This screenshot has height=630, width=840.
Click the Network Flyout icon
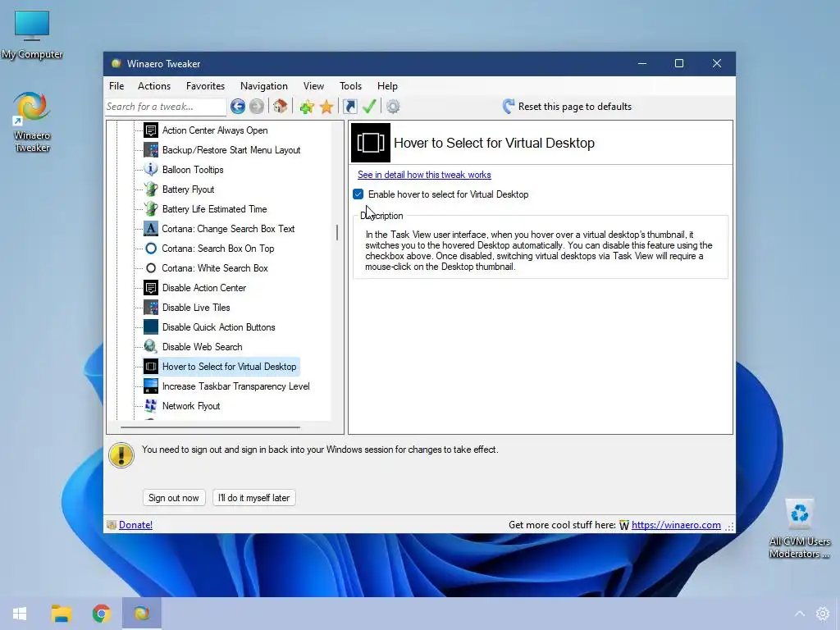click(x=151, y=406)
